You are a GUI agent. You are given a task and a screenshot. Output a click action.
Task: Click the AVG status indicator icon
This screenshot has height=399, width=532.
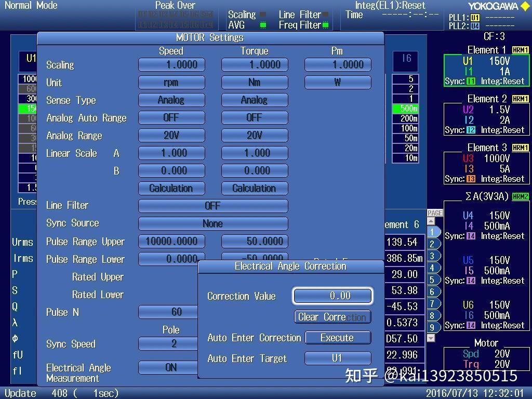coord(263,24)
